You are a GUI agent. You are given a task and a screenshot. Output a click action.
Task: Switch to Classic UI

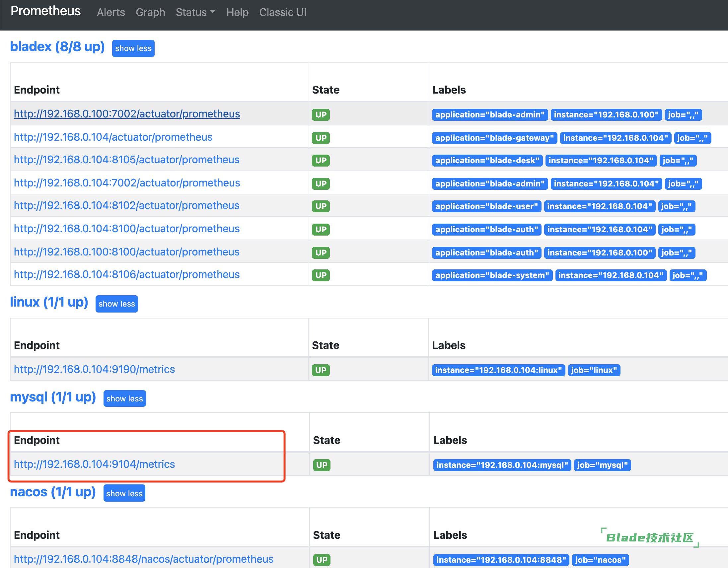283,12
